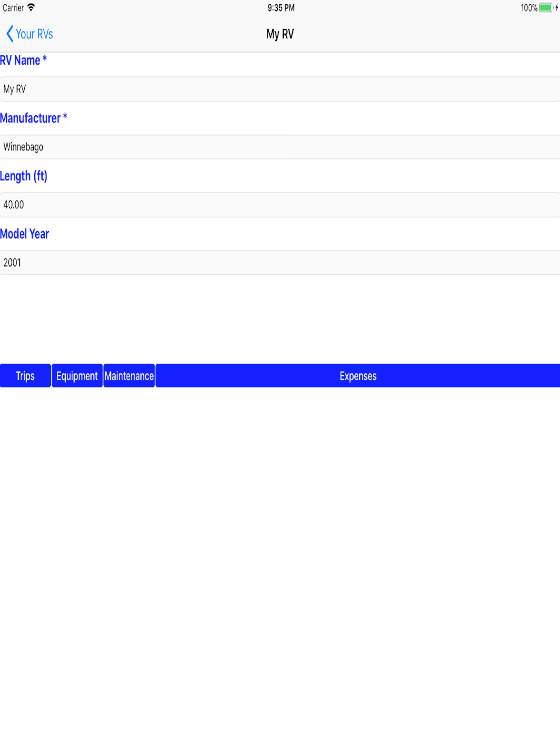Image resolution: width=560 pixels, height=747 pixels.
Task: Click the Manufacturer * label
Action: pos(33,118)
